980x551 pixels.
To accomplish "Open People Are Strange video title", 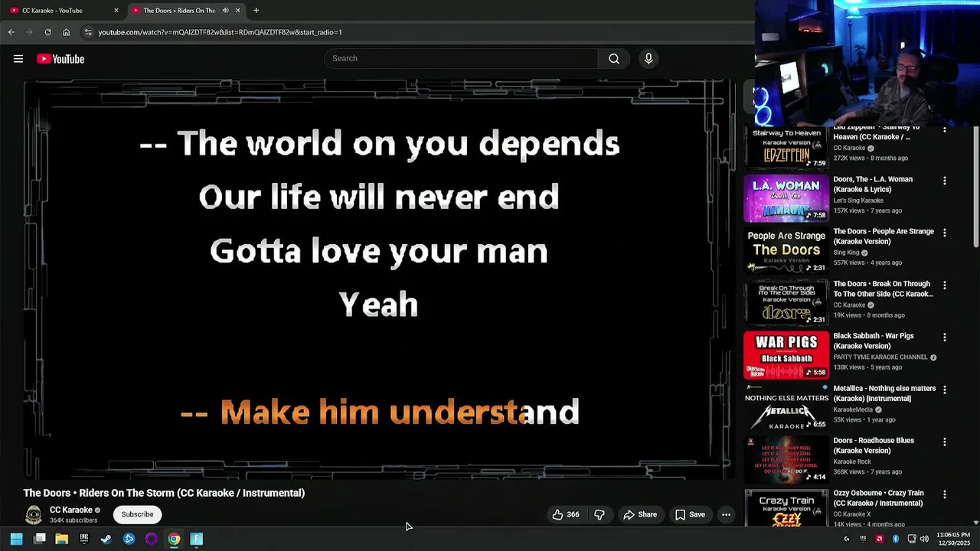I will (884, 236).
